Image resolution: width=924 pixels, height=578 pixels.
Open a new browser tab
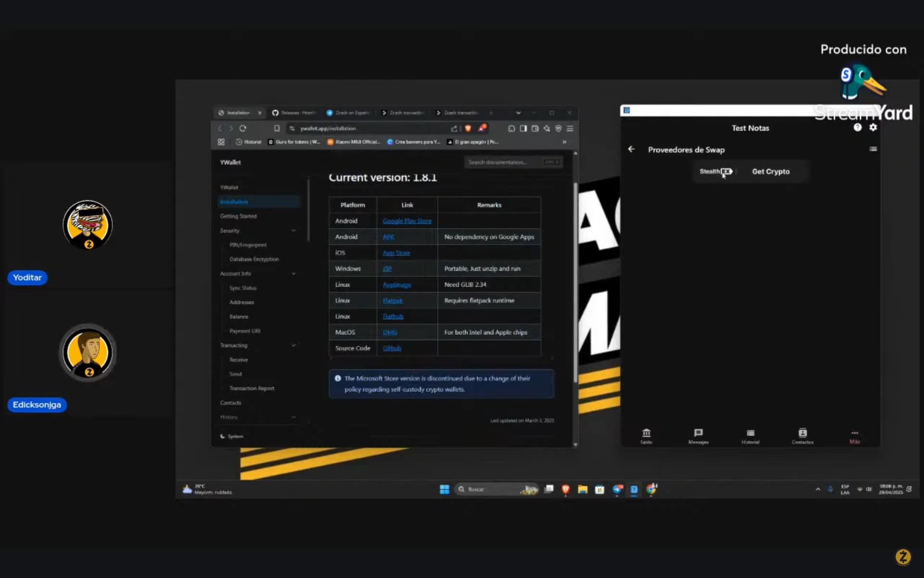coord(491,113)
